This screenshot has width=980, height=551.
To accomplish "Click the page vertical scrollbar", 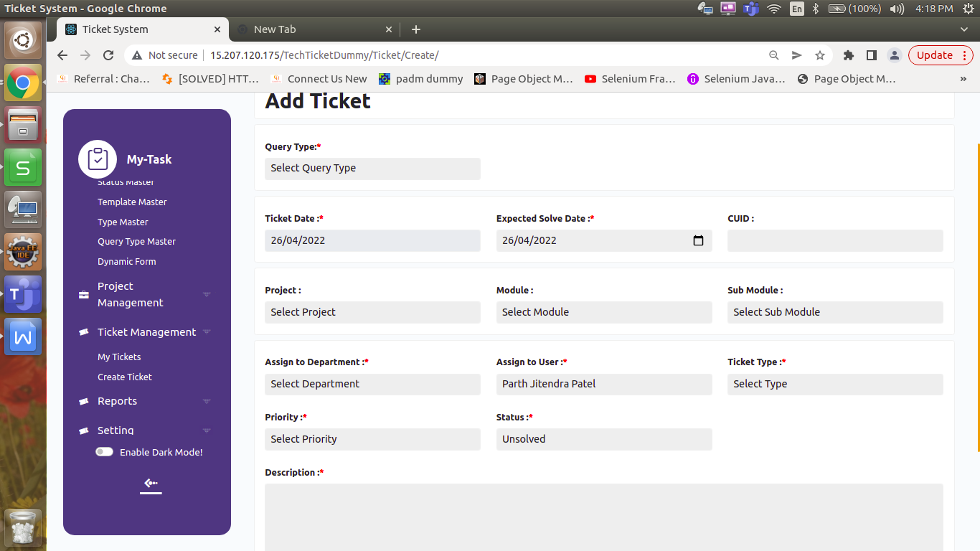I will (979, 298).
